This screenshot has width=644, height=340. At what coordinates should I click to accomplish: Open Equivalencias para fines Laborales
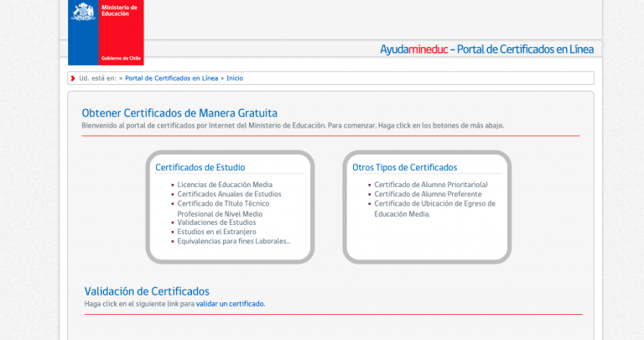(234, 241)
